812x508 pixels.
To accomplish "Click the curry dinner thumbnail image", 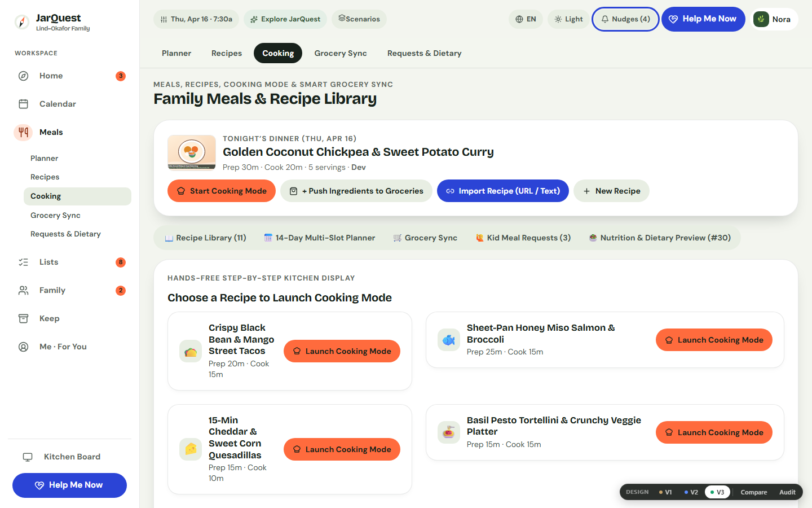I will click(x=192, y=152).
